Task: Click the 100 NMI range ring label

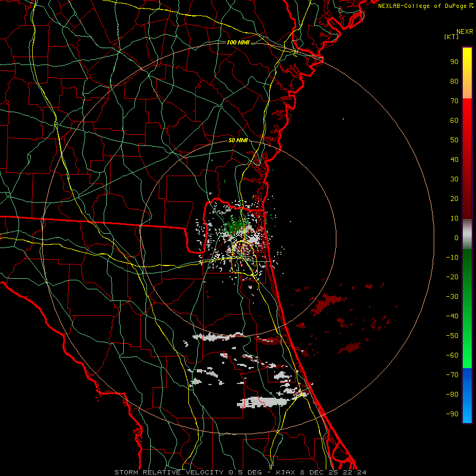Action: tap(238, 42)
